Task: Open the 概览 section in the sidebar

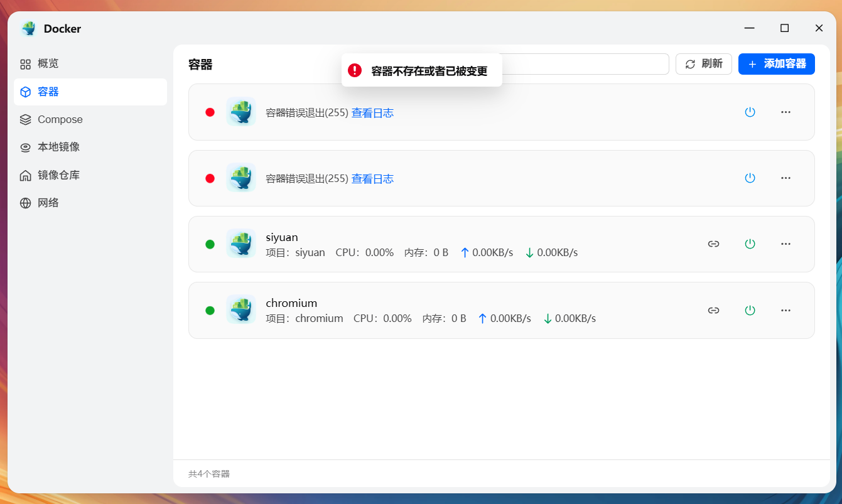Action: [90, 64]
